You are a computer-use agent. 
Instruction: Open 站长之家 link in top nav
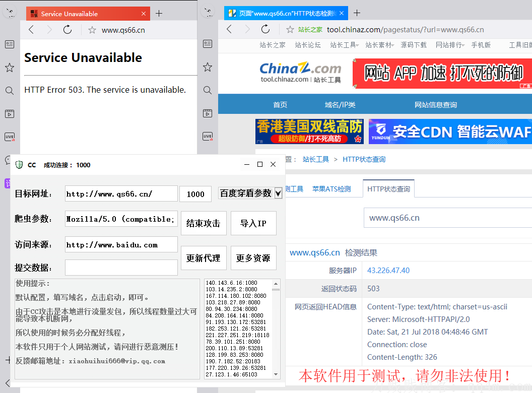[x=273, y=45]
